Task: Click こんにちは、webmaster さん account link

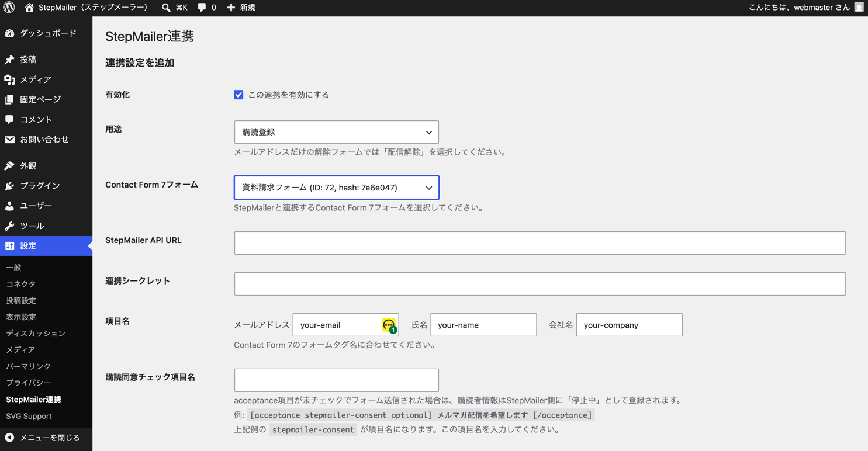Action: 799,8
